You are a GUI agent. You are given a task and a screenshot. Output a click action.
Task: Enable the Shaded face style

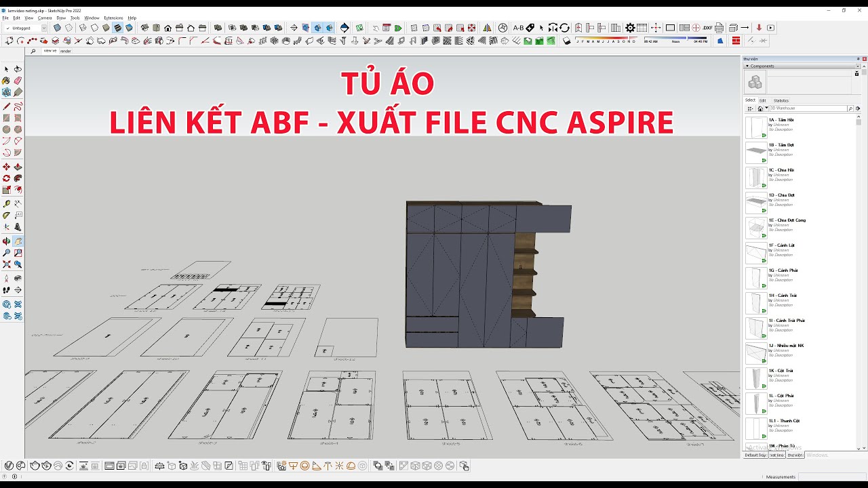[106, 28]
